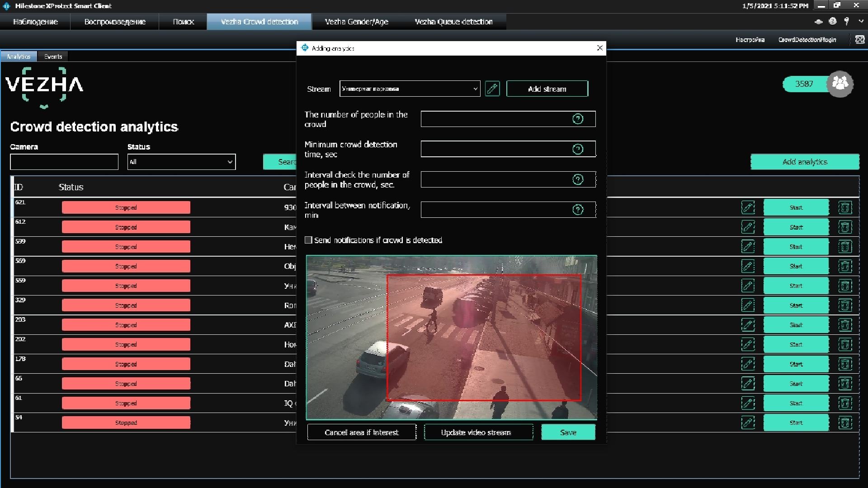Expand the top-right toolbar chevron menu

pyautogui.click(x=861, y=21)
